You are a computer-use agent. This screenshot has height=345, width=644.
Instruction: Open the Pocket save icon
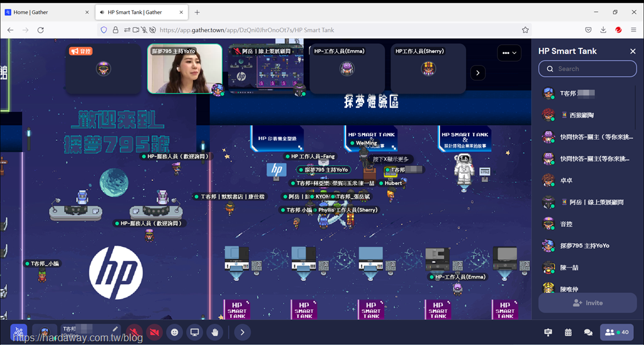point(588,30)
